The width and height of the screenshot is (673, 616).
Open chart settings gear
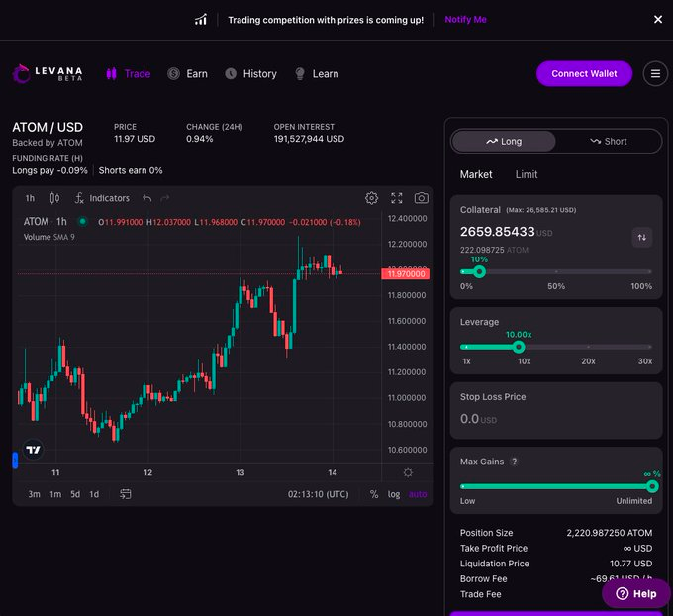point(371,198)
